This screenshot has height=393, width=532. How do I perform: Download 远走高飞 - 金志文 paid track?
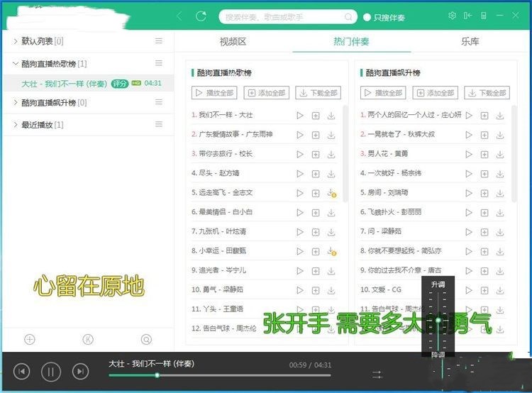(332, 194)
